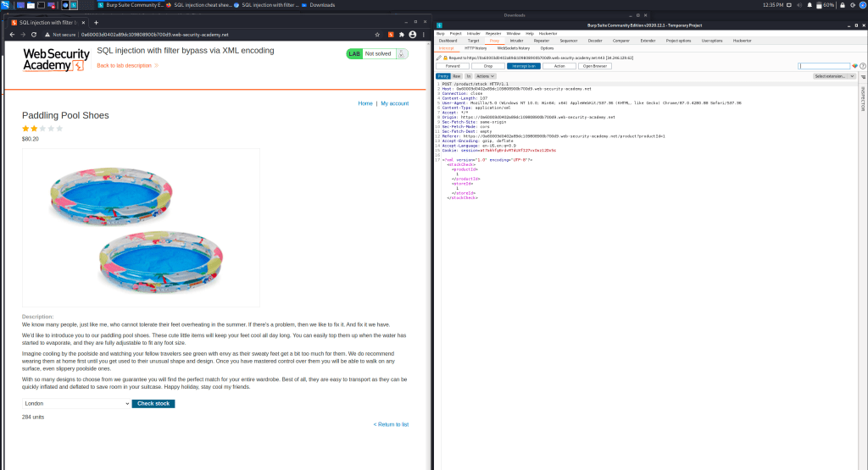868x470 pixels.
Task: Click the Burp help question mark icon
Action: click(863, 66)
